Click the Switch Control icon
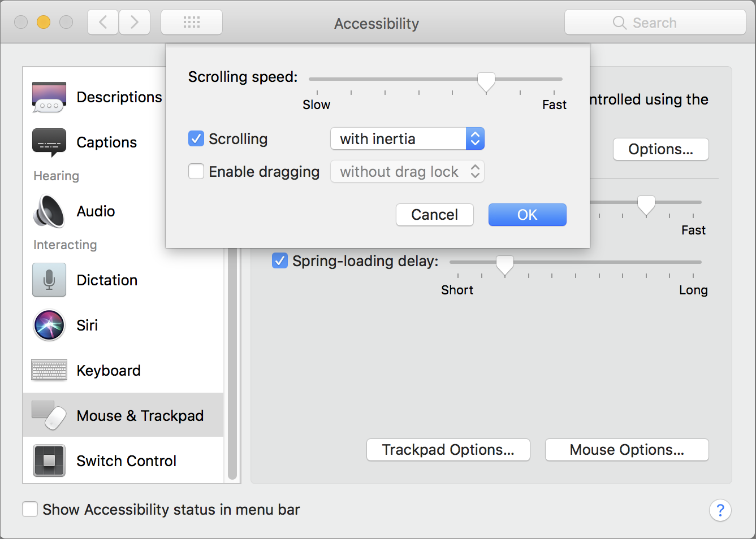 point(49,460)
